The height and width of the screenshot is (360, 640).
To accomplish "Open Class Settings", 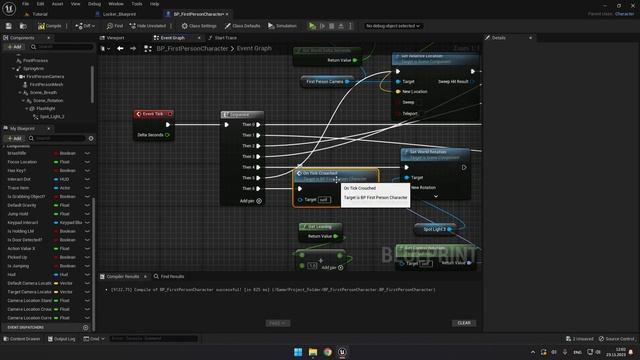I will coord(199,26).
